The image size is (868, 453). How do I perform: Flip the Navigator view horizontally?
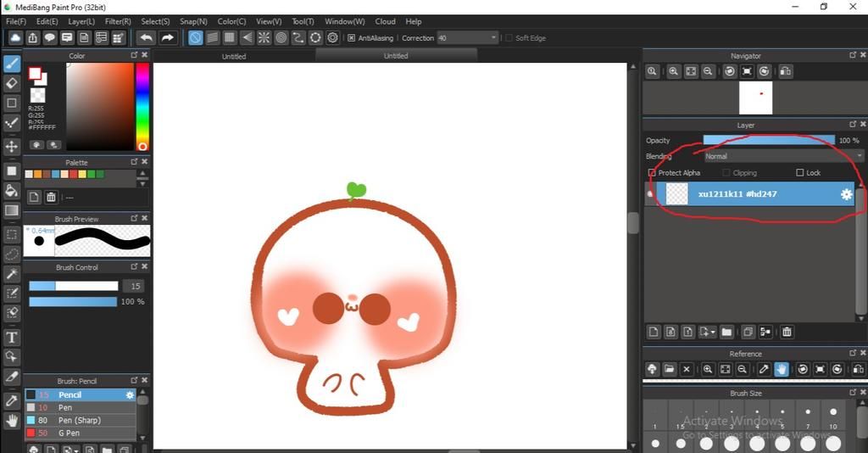click(786, 71)
